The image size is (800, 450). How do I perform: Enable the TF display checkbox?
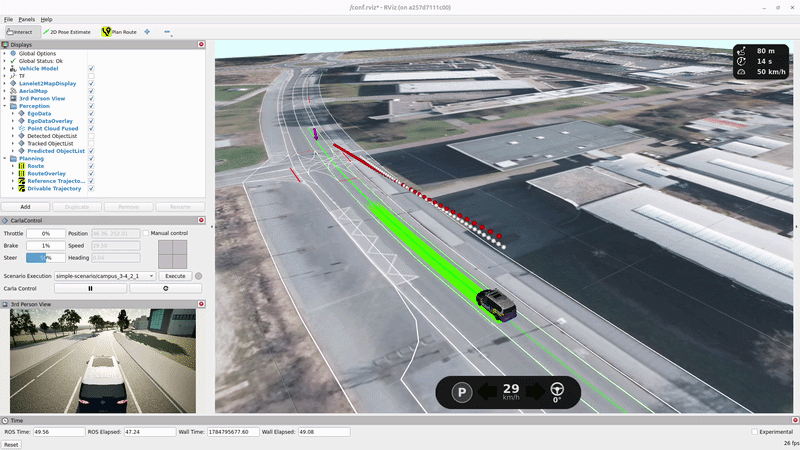pyautogui.click(x=91, y=76)
